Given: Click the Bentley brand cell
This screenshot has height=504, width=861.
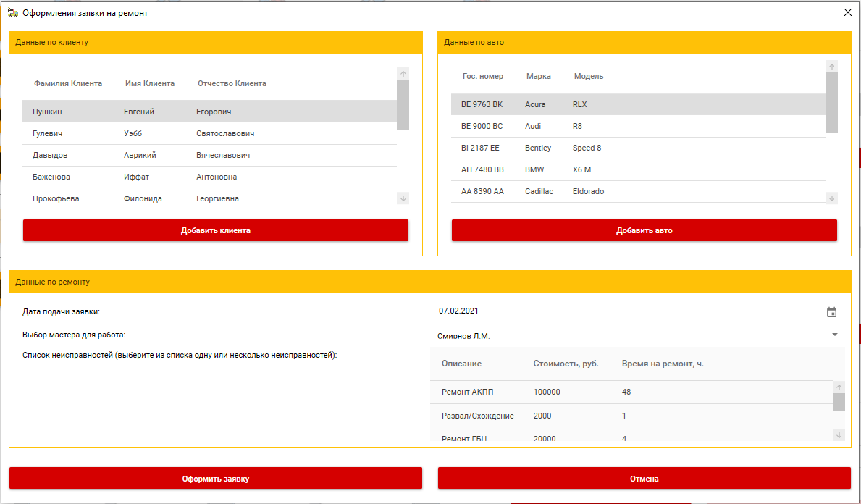Looking at the screenshot, I should coord(538,148).
